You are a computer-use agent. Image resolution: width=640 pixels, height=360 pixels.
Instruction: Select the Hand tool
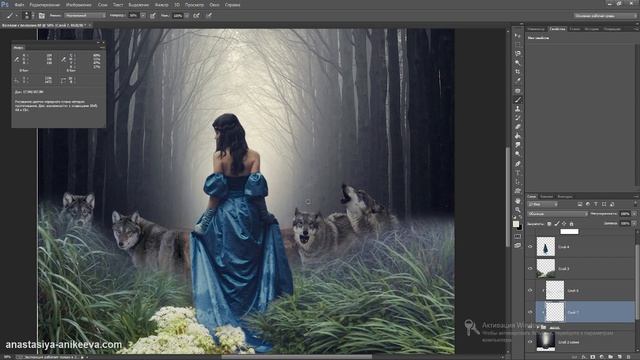pos(518,201)
